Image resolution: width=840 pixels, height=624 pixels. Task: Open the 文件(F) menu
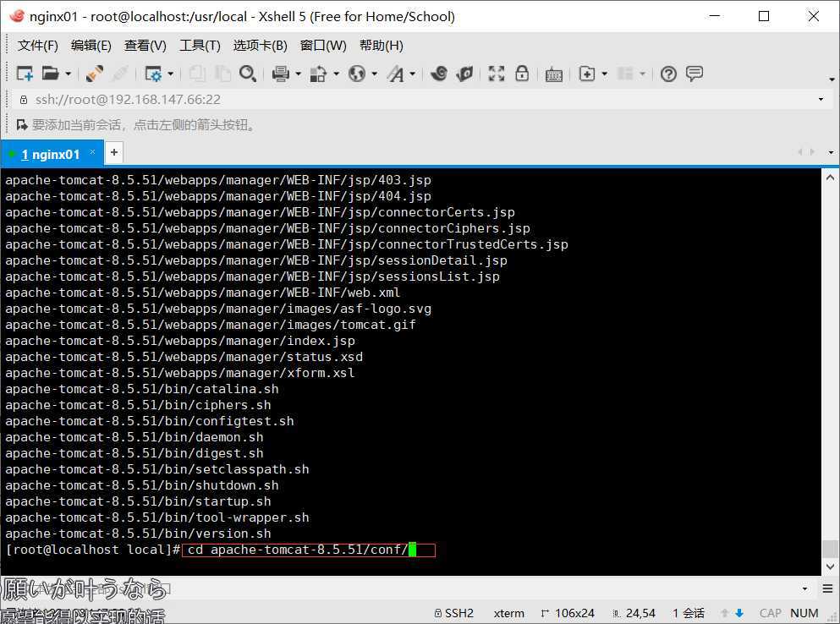tap(37, 46)
